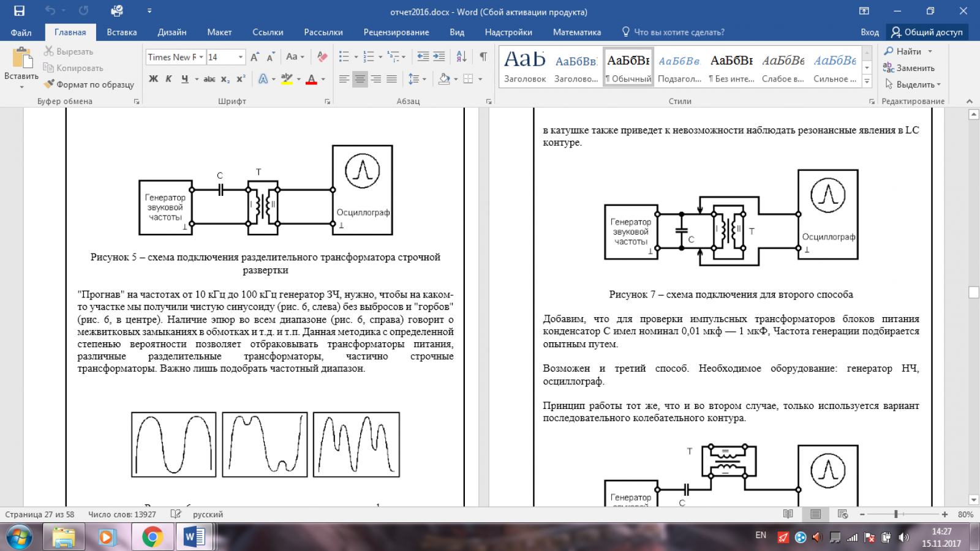Toggle italic К formatting
This screenshot has width=980, height=551.
coord(168,79)
